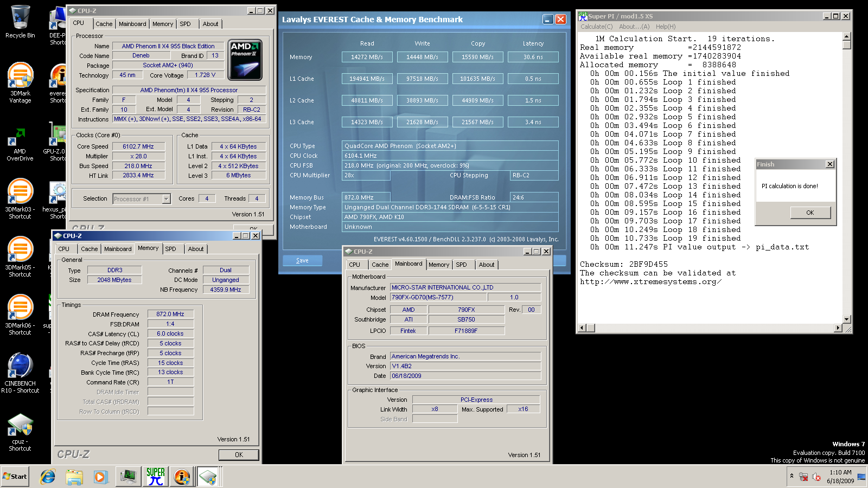The height and width of the screenshot is (488, 868).
Task: Click the AMD Phenom II logo
Action: coord(246,60)
